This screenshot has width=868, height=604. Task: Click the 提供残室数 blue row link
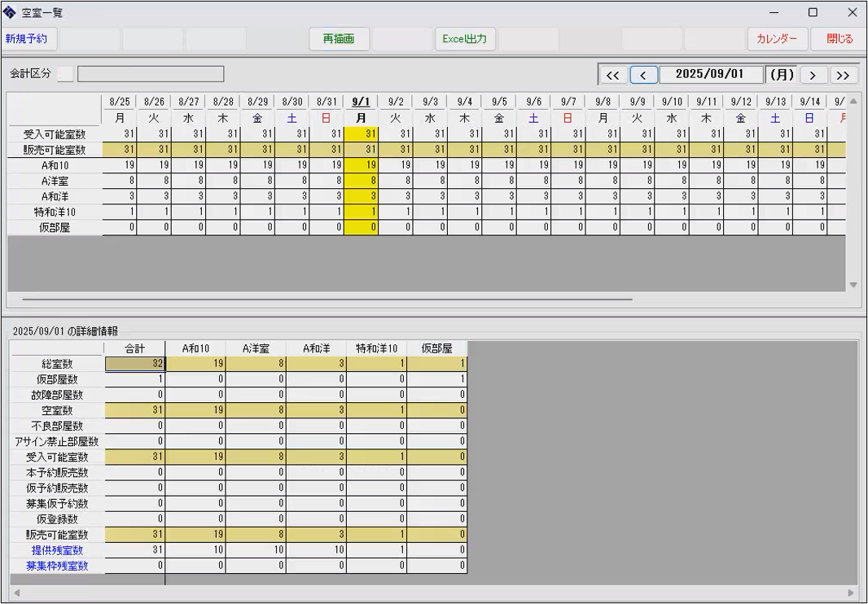57,551
